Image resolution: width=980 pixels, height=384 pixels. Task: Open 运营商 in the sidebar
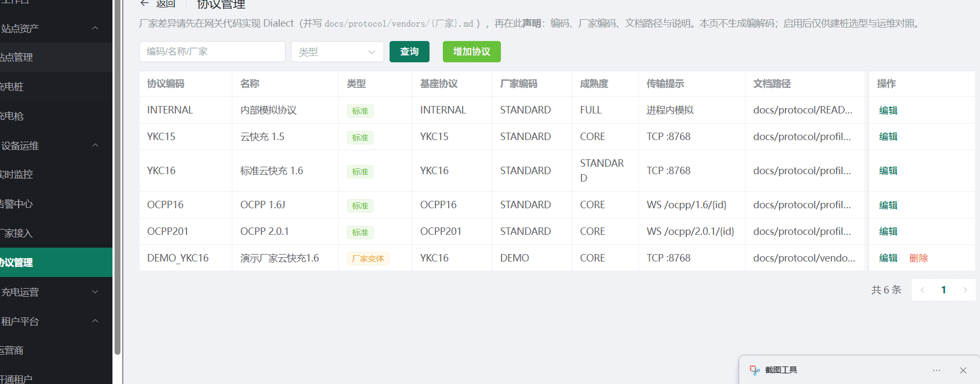click(x=56, y=350)
